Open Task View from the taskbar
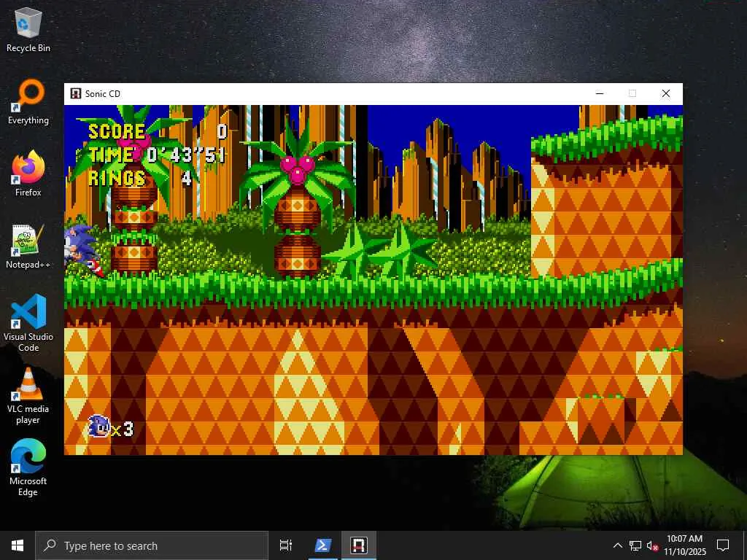The width and height of the screenshot is (747, 560). (286, 545)
